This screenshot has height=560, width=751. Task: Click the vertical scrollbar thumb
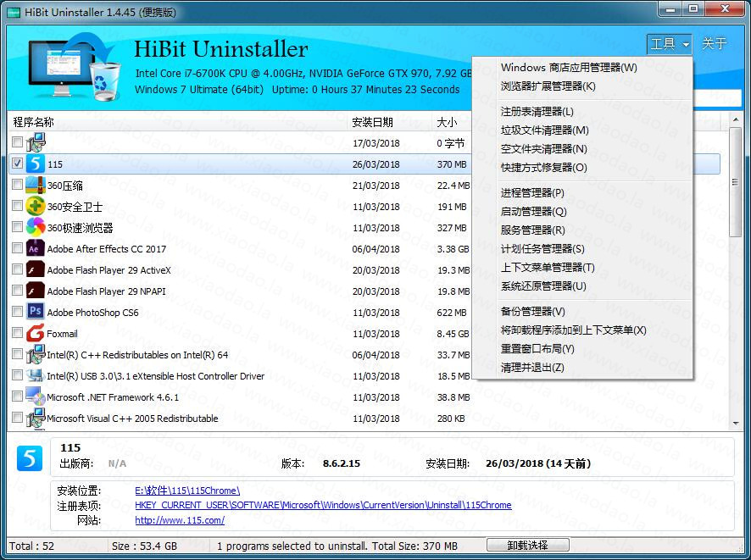pos(736,182)
